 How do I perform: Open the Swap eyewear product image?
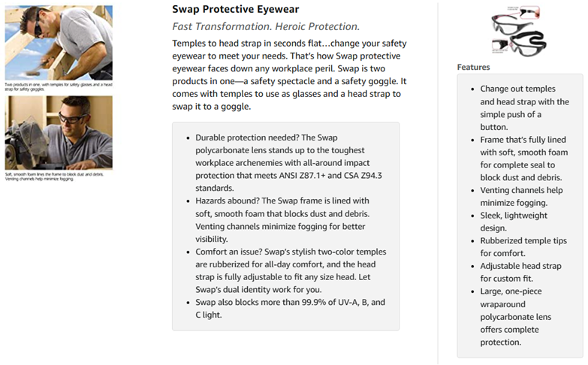(x=521, y=31)
